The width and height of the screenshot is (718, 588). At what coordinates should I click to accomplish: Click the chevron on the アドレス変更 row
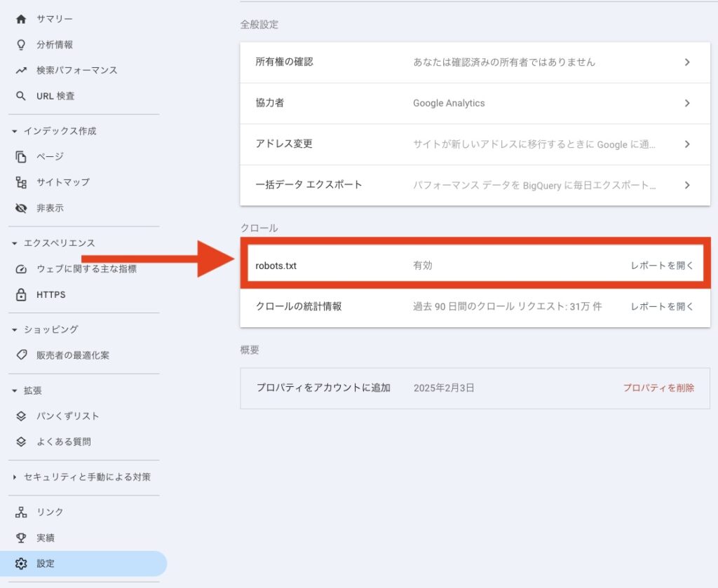pyautogui.click(x=687, y=144)
